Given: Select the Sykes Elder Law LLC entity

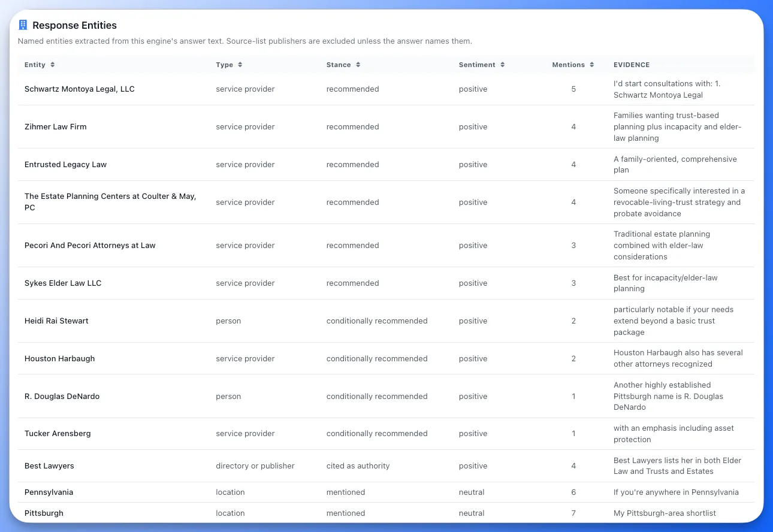Looking at the screenshot, I should pos(63,283).
